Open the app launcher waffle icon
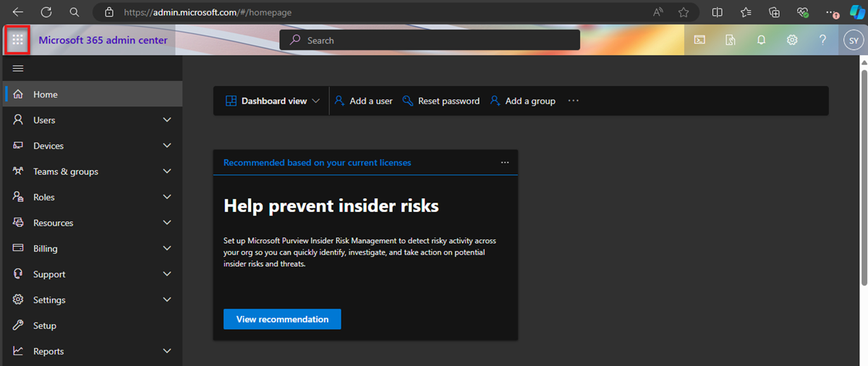This screenshot has width=868, height=366. coord(18,41)
